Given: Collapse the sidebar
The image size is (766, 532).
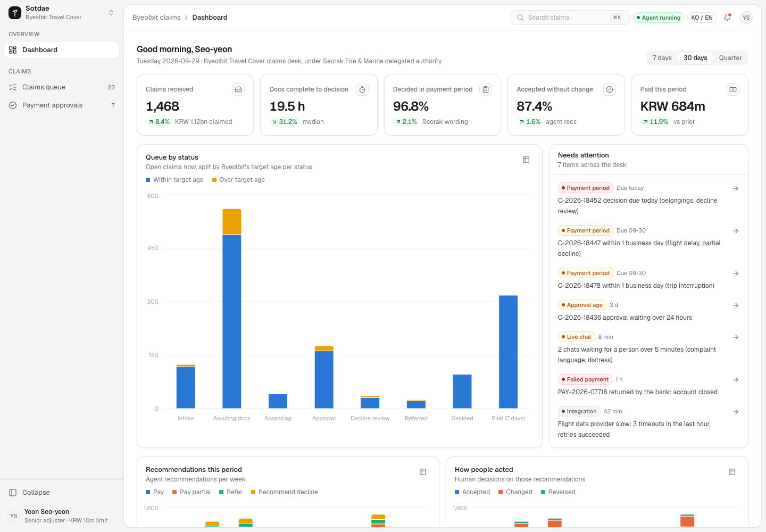Looking at the screenshot, I should (x=62, y=493).
